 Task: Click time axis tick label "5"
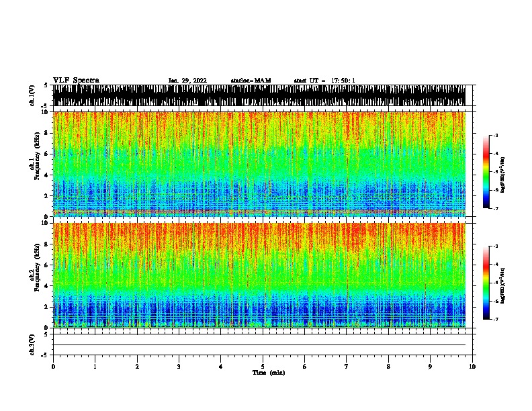pos(263,367)
